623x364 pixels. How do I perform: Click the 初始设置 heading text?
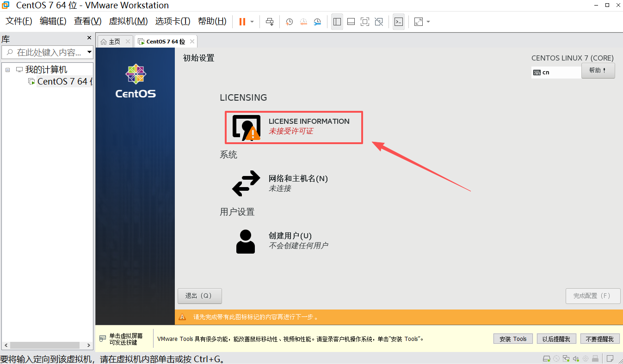199,58
